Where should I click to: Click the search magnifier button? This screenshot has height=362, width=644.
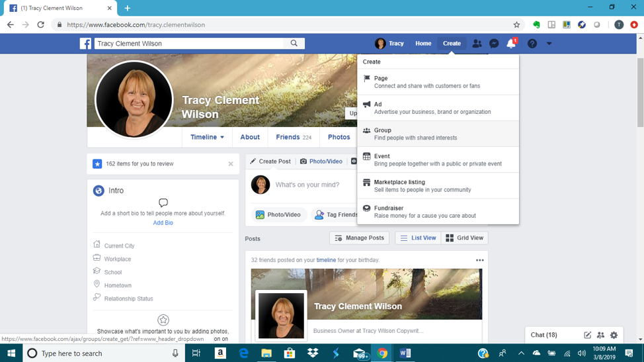(x=294, y=44)
